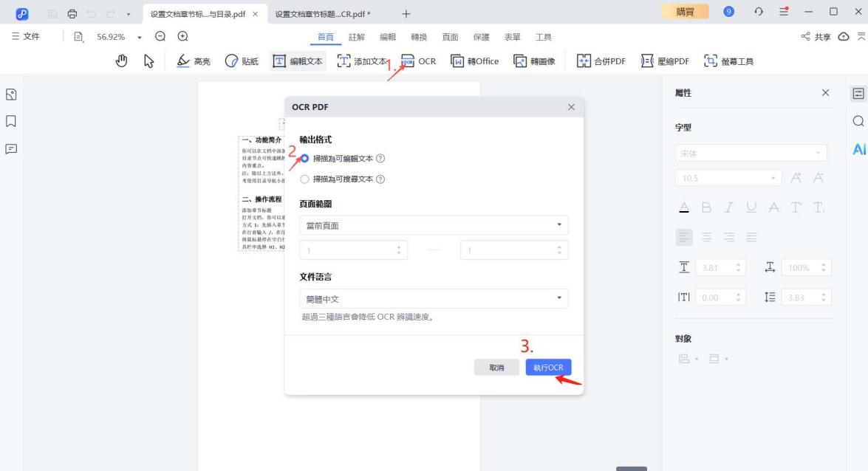Open the 文件 menu

pyautogui.click(x=28, y=35)
